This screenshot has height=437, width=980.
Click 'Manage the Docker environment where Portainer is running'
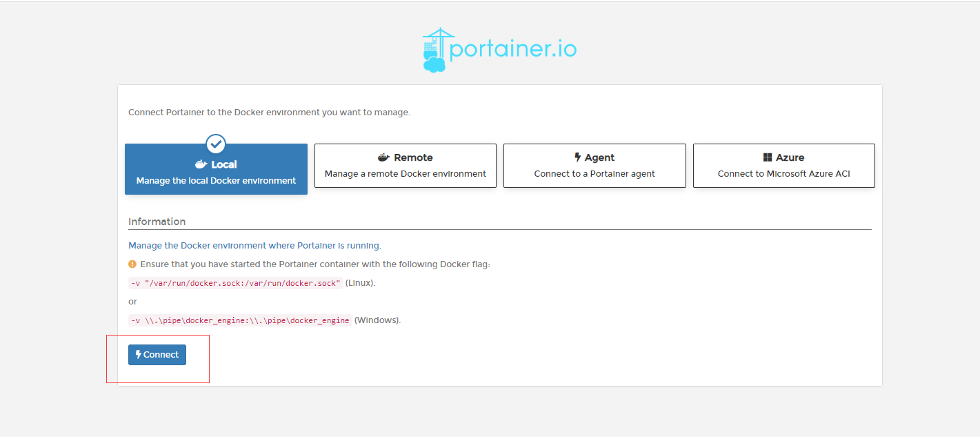(254, 245)
